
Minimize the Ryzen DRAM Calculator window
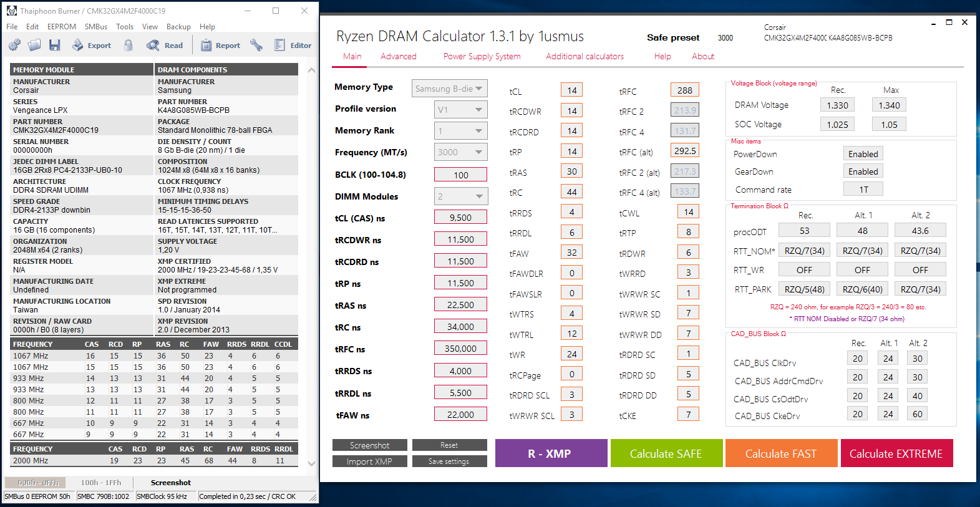[x=933, y=22]
